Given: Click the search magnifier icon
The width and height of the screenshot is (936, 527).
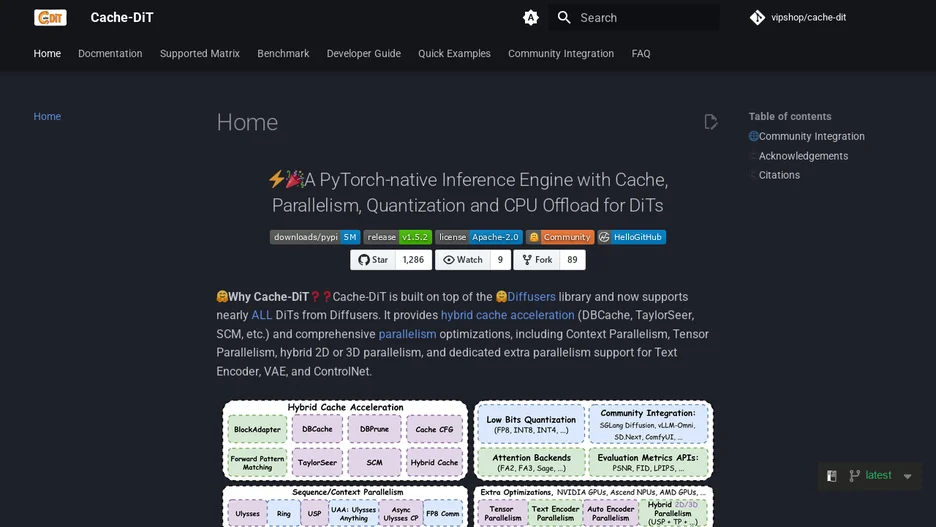Looking at the screenshot, I should click(x=564, y=17).
